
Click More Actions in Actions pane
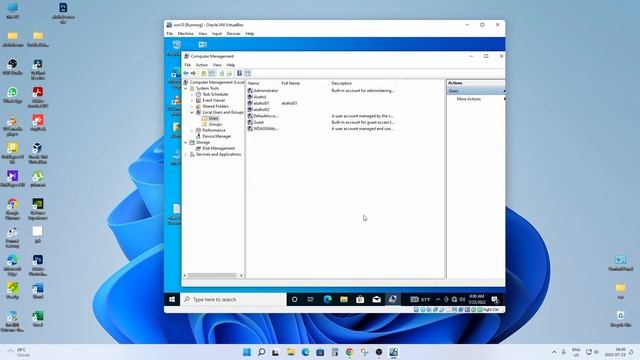pos(469,99)
